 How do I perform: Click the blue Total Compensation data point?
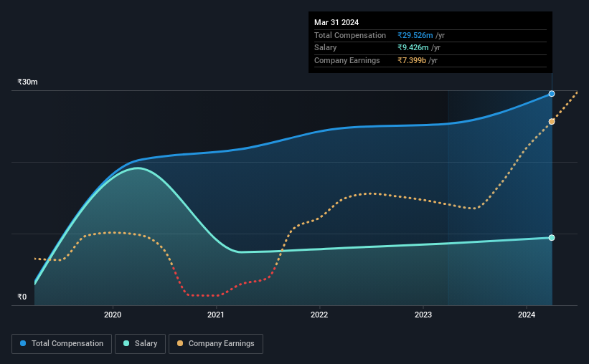click(552, 94)
